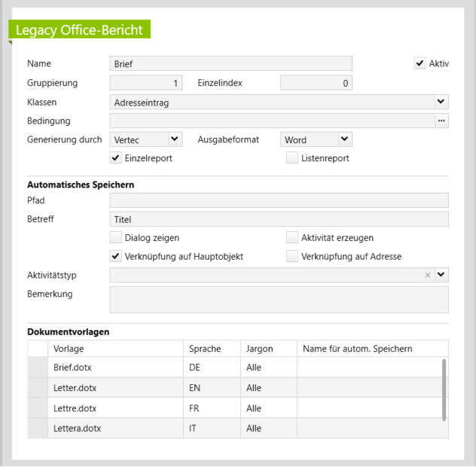This screenshot has height=467, width=476.
Task: Expand the Generierung durch Vertec dropdown
Action: coord(174,139)
